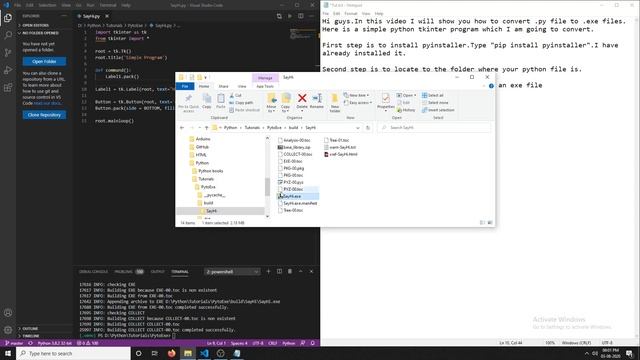Expand TIMELINE section in VS Code sidebar
Image resolution: width=640 pixels, height=360 pixels.
click(x=31, y=336)
